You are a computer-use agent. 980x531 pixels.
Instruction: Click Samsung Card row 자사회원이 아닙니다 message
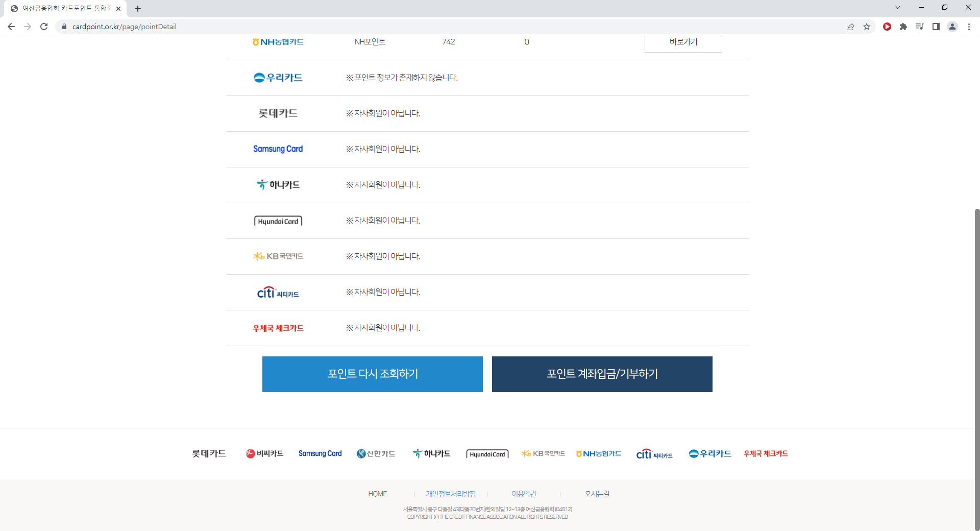coord(383,149)
